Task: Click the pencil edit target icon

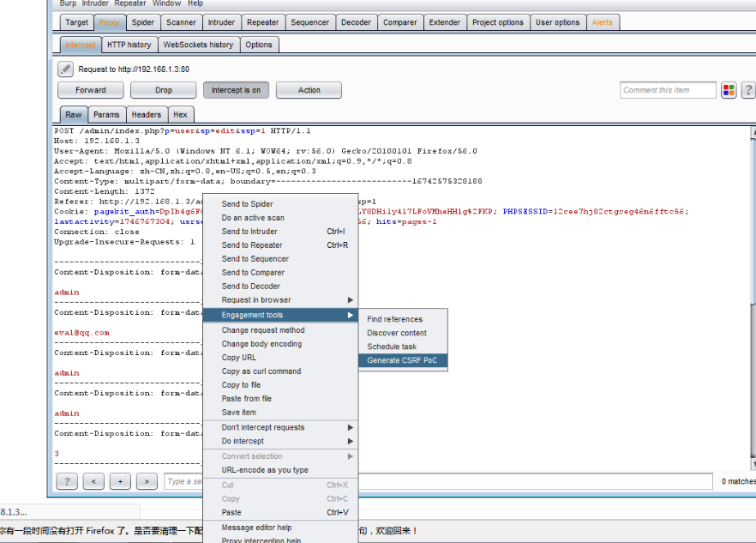Action: [65, 69]
